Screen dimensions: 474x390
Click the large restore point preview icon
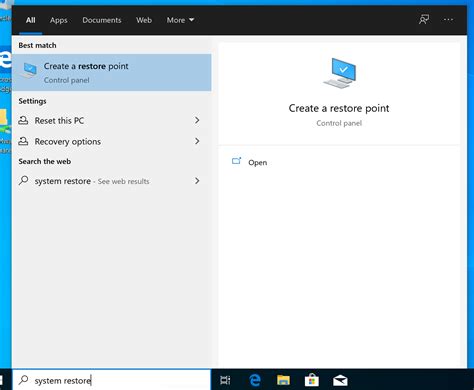tap(340, 73)
